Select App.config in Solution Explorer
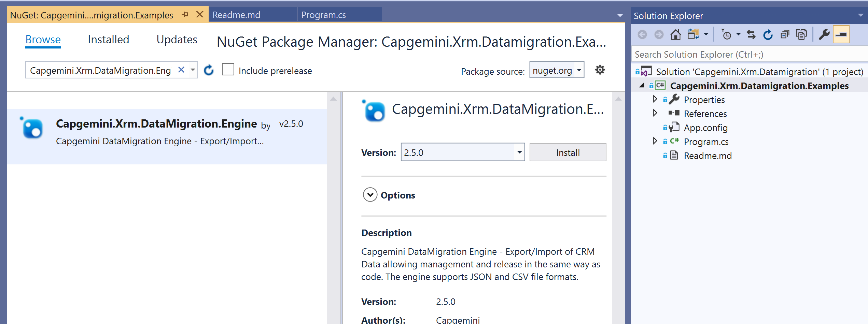Screen dimensions: 868x324 click(705, 128)
